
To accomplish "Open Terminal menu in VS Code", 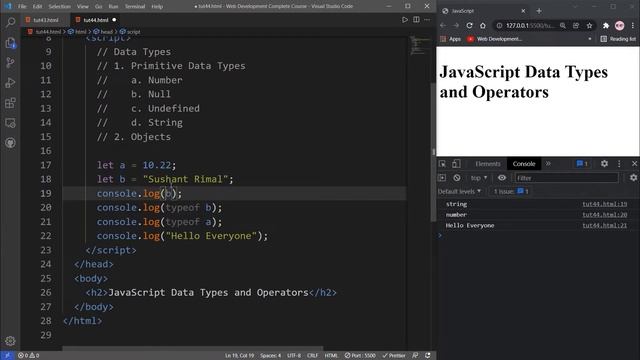I will [x=135, y=7].
